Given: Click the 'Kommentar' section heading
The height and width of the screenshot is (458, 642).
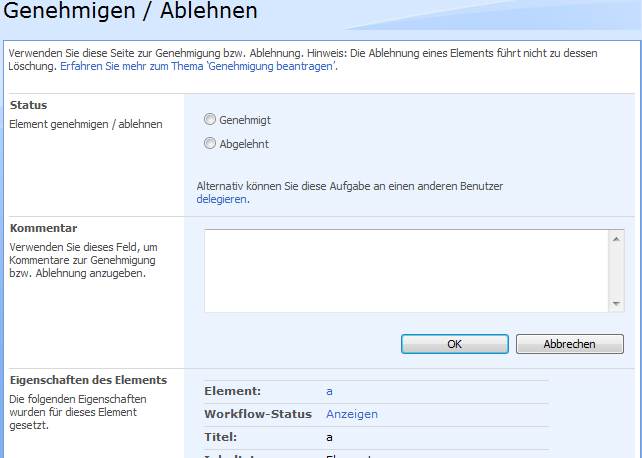Looking at the screenshot, I should [43, 228].
